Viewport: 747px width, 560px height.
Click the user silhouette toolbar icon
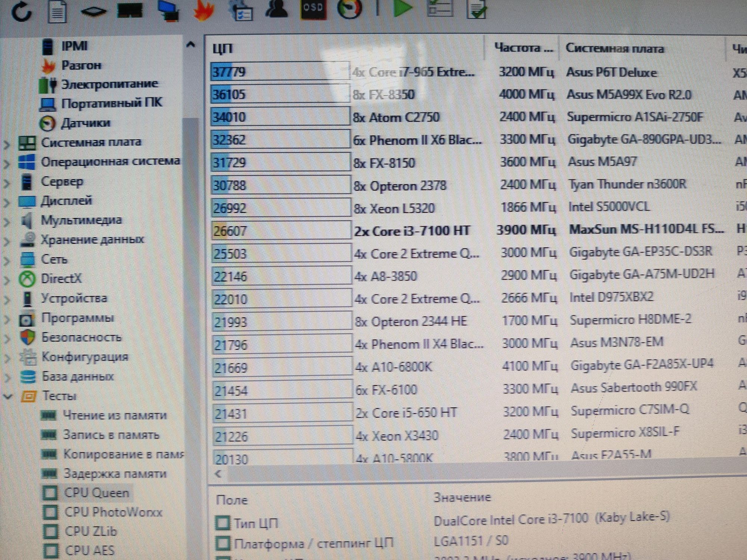[x=276, y=10]
